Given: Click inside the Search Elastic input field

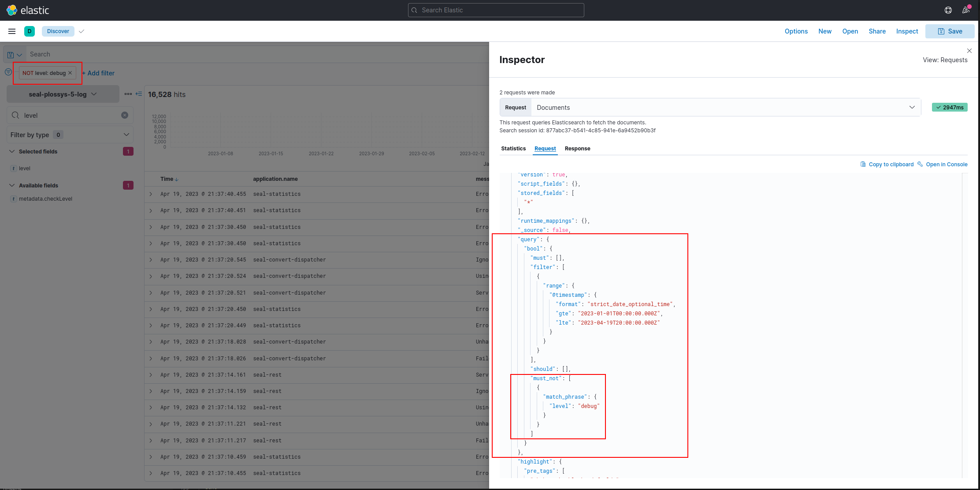Looking at the screenshot, I should pyautogui.click(x=496, y=10).
